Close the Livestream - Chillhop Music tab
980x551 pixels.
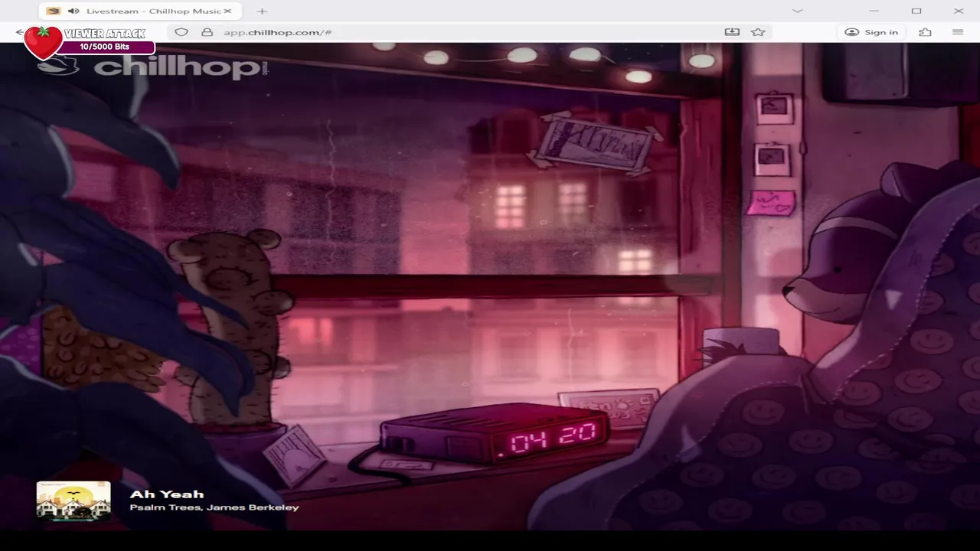[227, 11]
